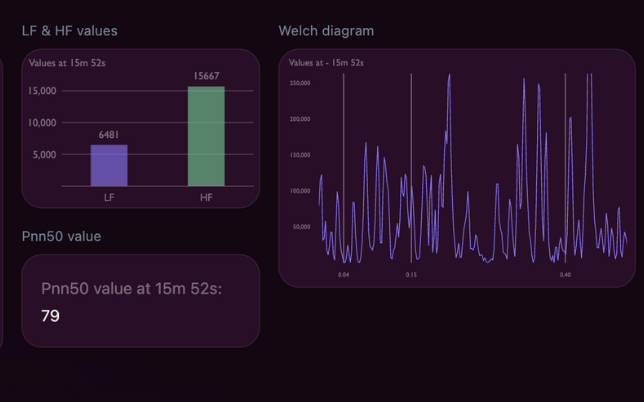The width and height of the screenshot is (644, 402).
Task: Click the green HF bar in chart
Action: coord(206,136)
